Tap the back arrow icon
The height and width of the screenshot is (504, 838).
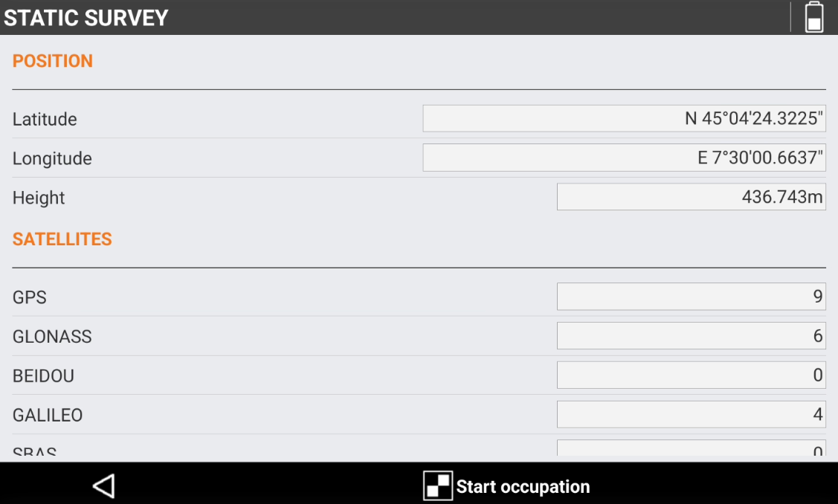[x=103, y=486]
